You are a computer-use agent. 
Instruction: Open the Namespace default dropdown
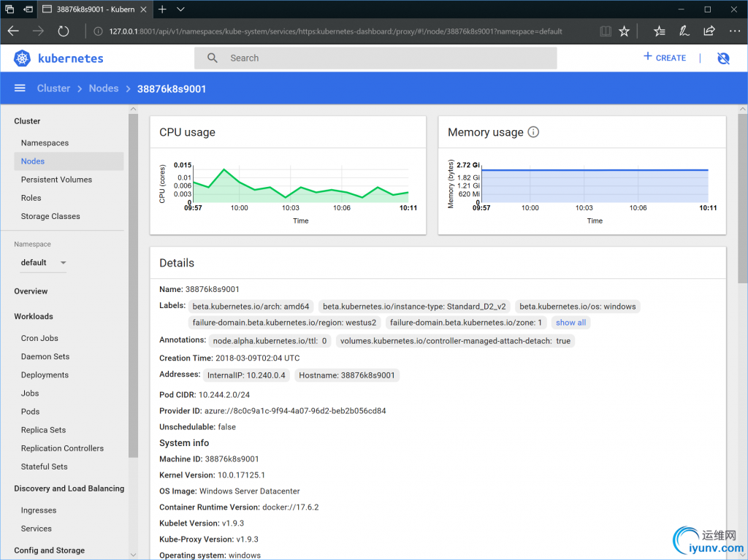(43, 262)
